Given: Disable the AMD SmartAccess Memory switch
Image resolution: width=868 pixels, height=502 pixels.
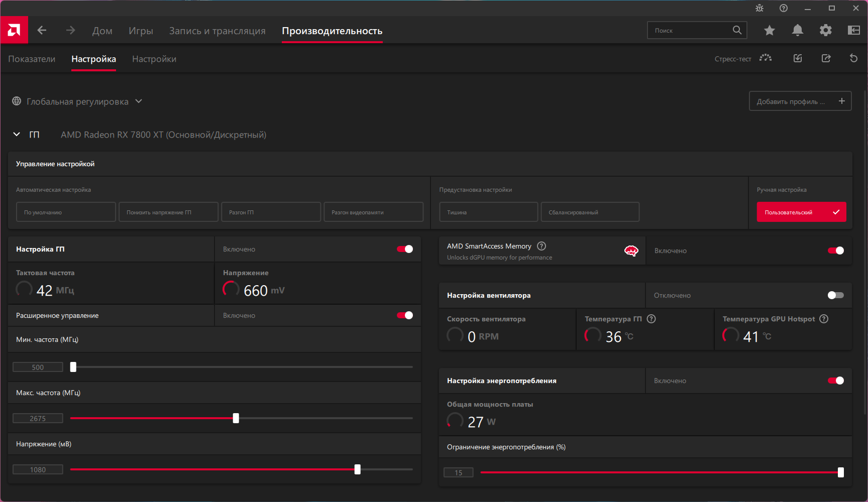Looking at the screenshot, I should pos(835,250).
